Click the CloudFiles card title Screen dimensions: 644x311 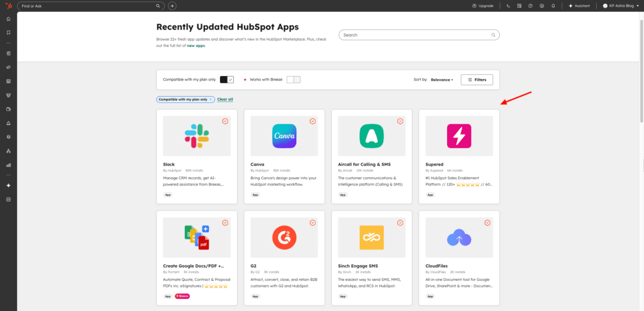(x=438, y=266)
